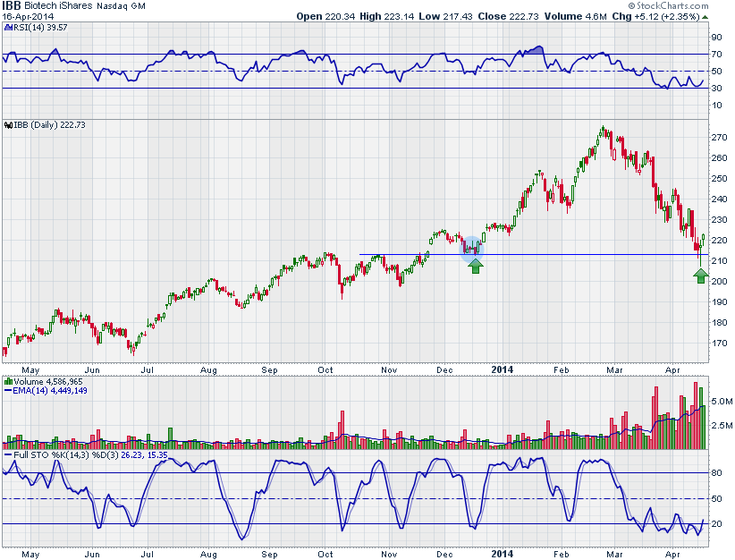The width and height of the screenshot is (735, 560).
Task: Click the 200 price axis label
Action: pos(719,282)
